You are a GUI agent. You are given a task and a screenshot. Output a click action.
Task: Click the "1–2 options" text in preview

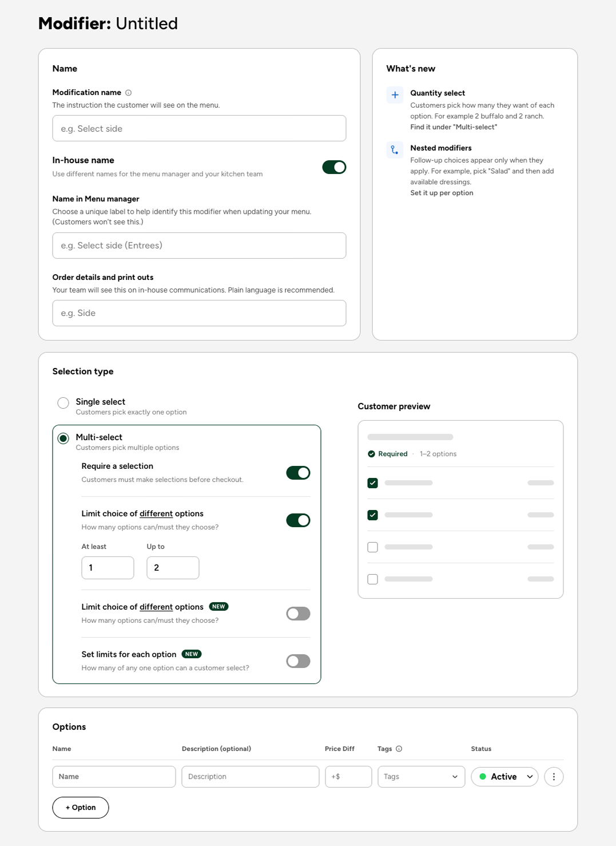click(438, 454)
